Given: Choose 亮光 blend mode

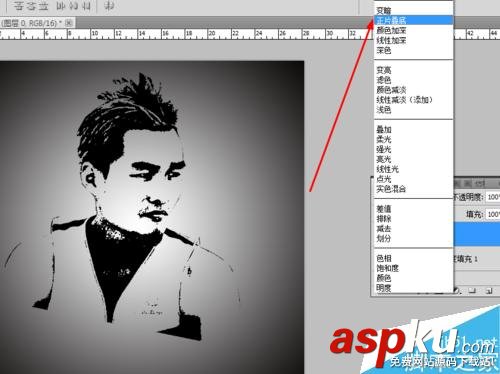Looking at the screenshot, I should [413, 159].
